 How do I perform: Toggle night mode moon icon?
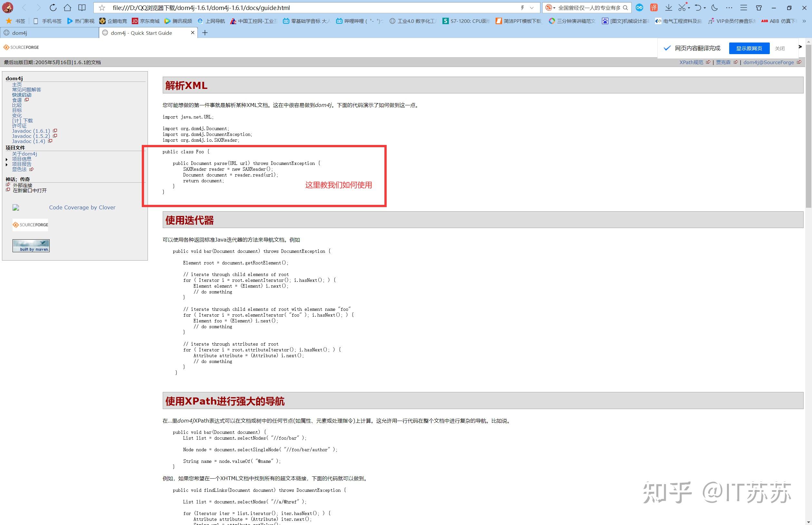[x=714, y=7]
